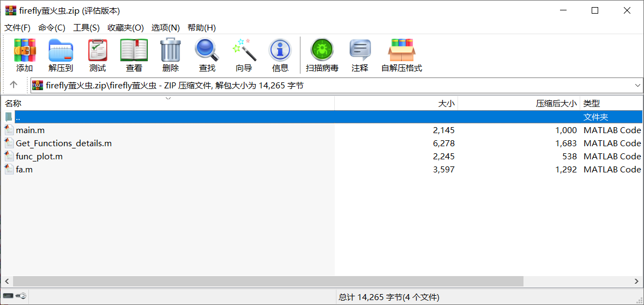The height and width of the screenshot is (305, 644).
Task: Click the horizontal scrollbar thumb
Action: coord(268,281)
